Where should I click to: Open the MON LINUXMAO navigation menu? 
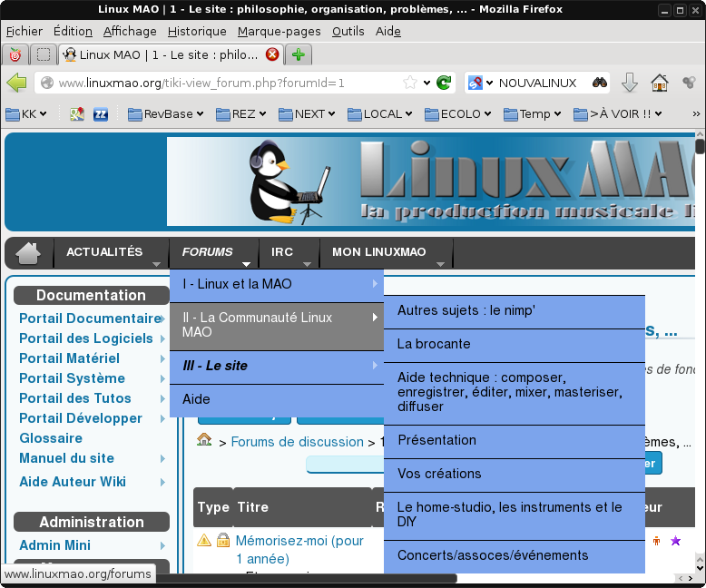tap(386, 252)
